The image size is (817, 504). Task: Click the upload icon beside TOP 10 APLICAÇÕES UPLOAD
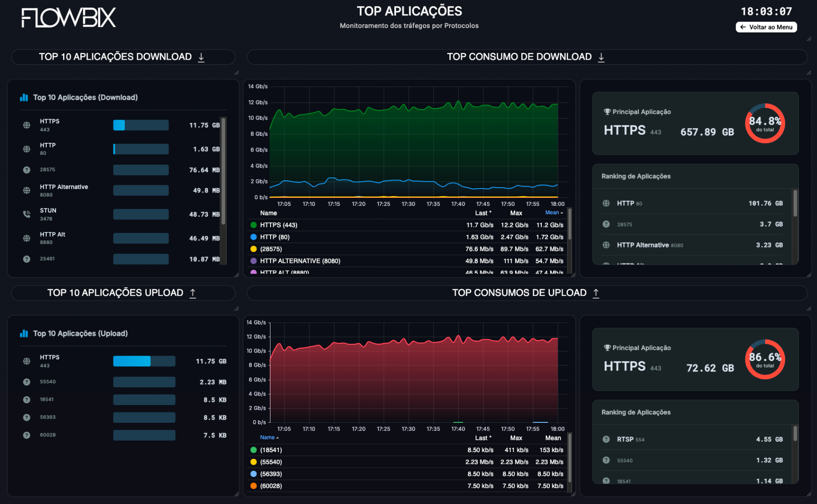point(193,293)
